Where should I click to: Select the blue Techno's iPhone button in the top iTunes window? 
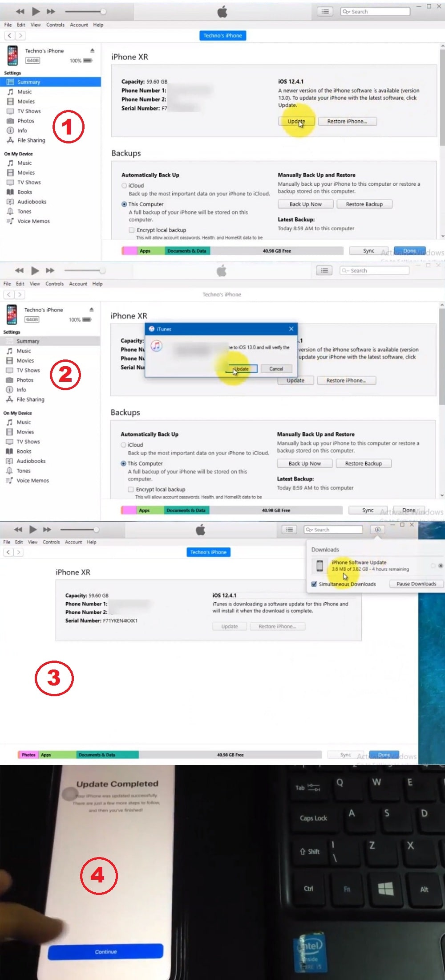point(222,36)
